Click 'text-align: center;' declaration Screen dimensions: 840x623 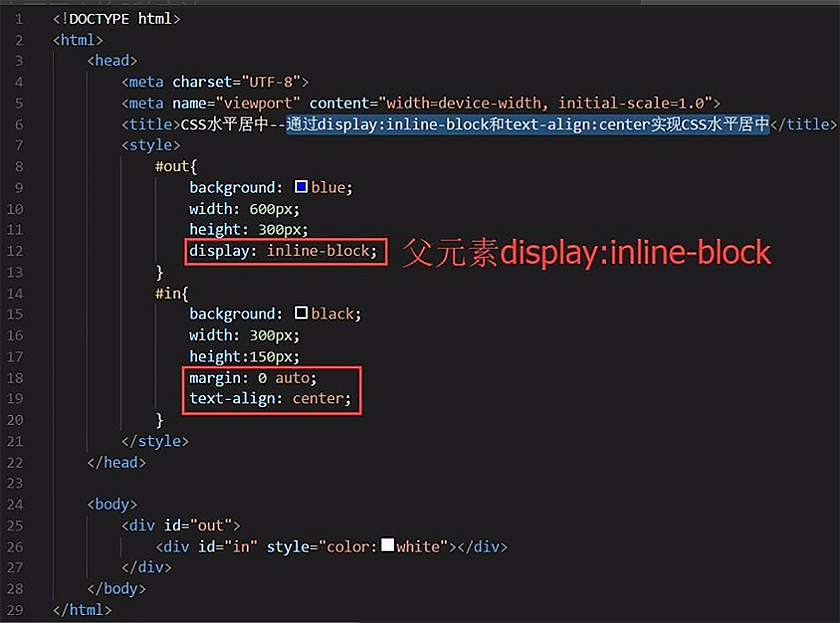270,398
